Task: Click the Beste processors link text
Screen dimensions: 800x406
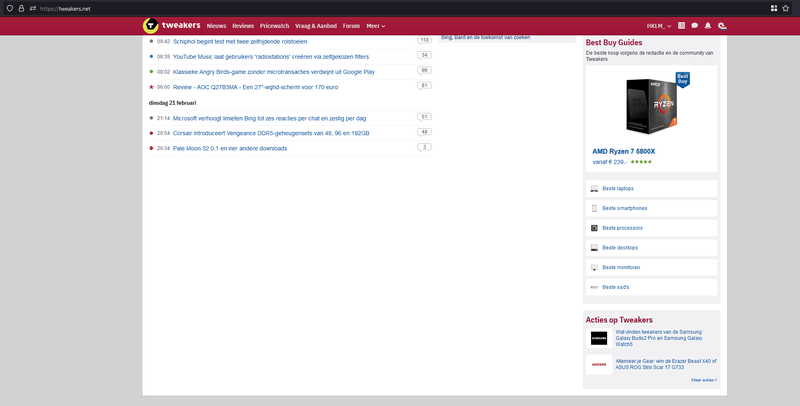Action: coord(622,228)
